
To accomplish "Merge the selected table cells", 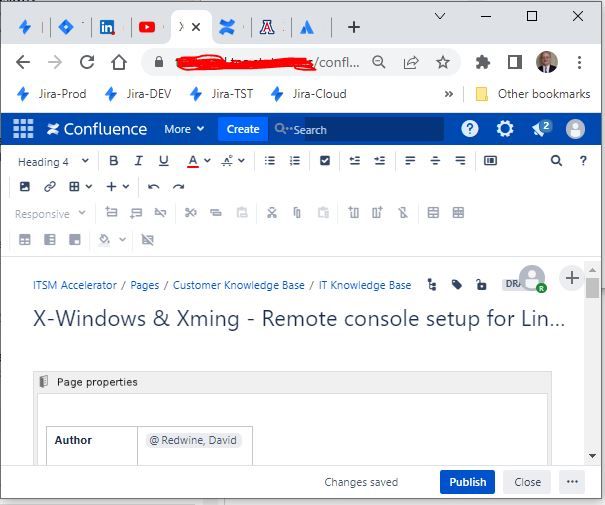I will tap(433, 213).
